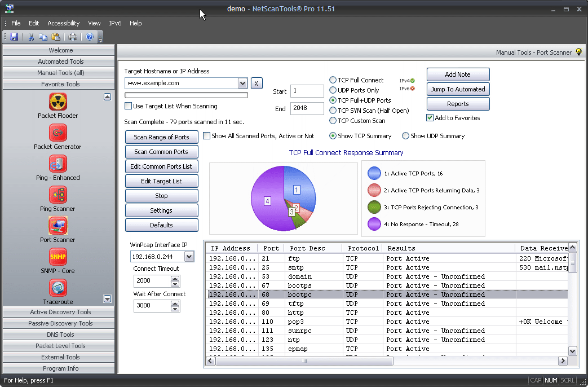The image size is (588, 387).
Task: Expand the Passive Discovery Tools group
Action: [x=59, y=323]
